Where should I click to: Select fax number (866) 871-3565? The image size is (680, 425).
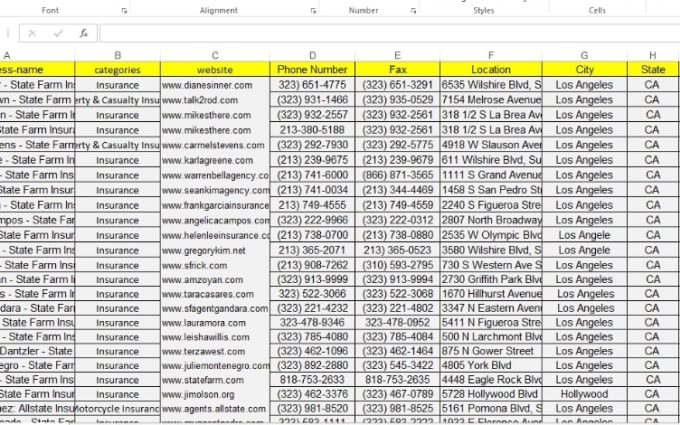(397, 175)
